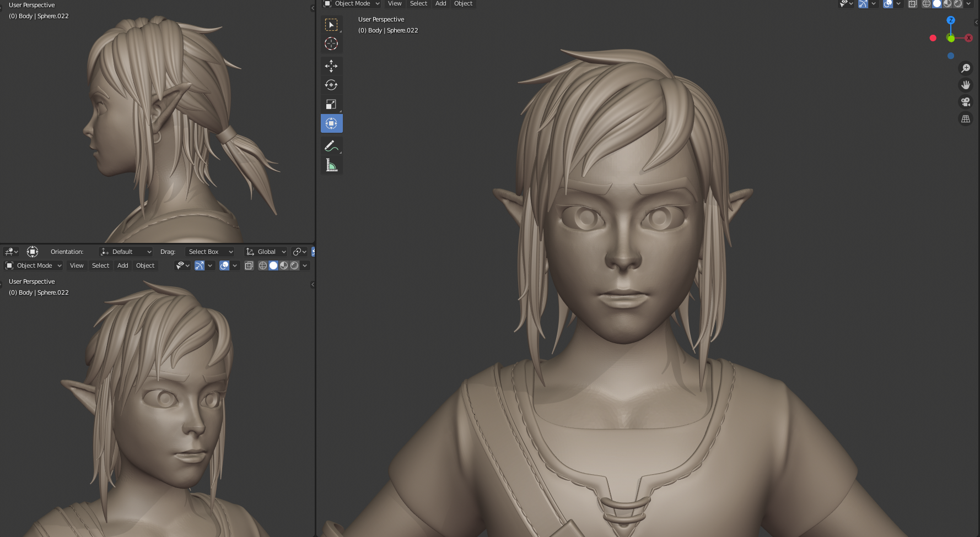Toggle the camera view button
Viewport: 980px width, 537px height.
(966, 102)
